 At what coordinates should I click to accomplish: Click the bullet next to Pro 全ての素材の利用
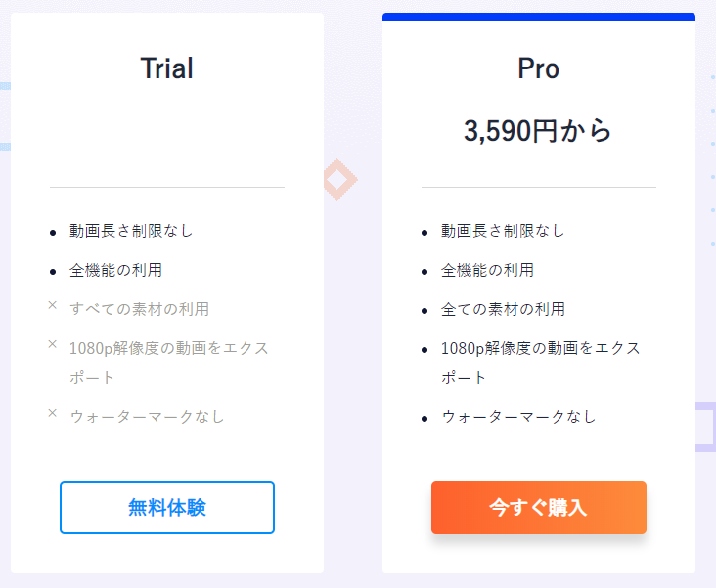click(x=425, y=311)
